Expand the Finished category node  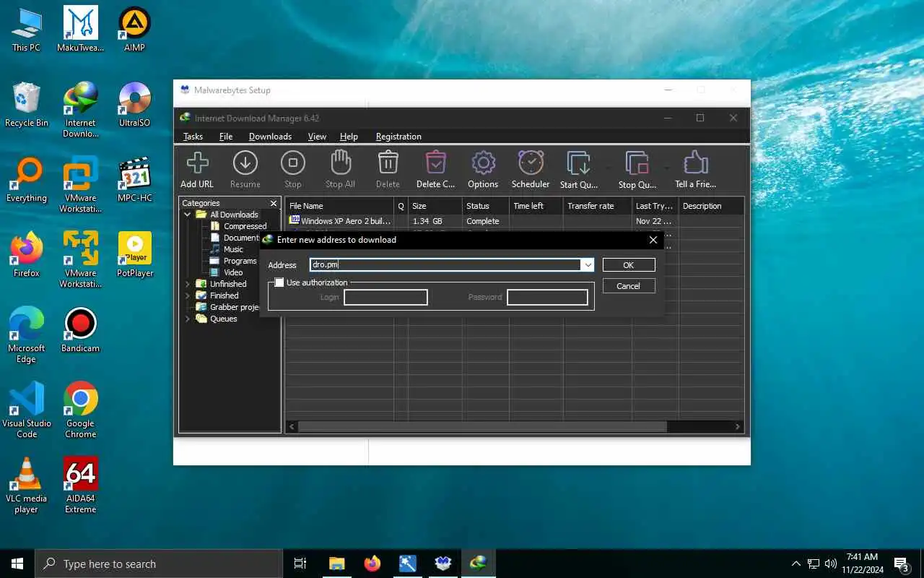tap(188, 296)
